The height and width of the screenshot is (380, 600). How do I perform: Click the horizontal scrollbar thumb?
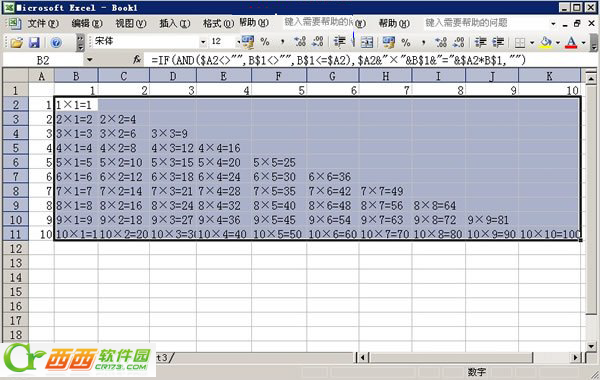tap(451, 357)
